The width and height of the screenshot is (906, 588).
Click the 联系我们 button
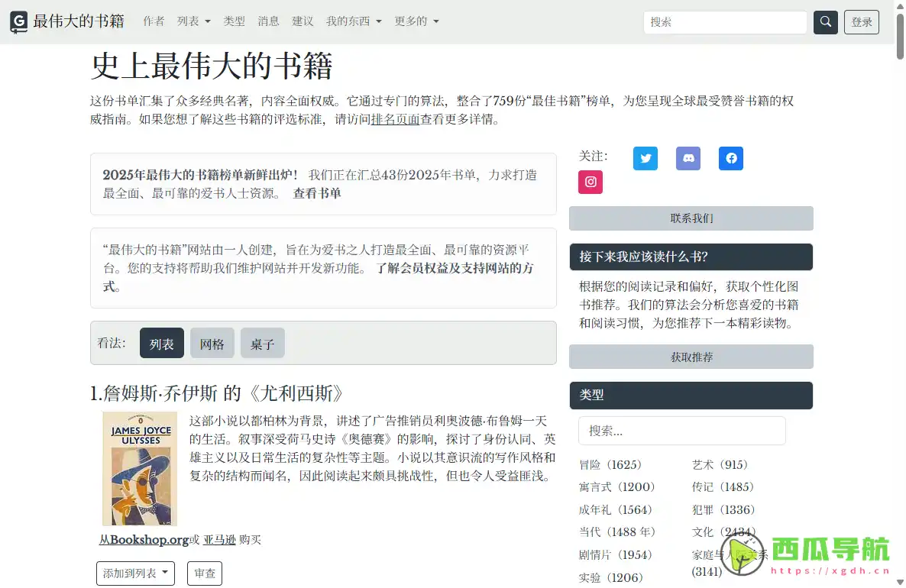691,218
